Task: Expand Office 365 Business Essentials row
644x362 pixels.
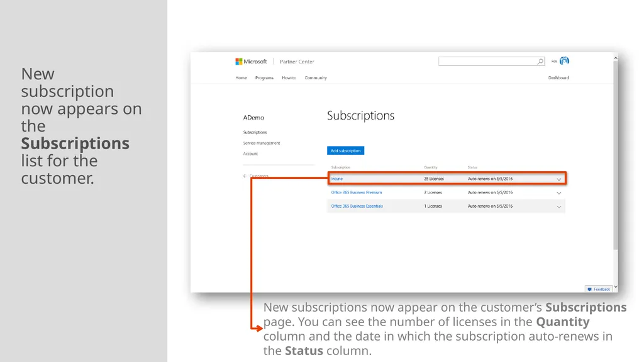Action: coord(559,206)
